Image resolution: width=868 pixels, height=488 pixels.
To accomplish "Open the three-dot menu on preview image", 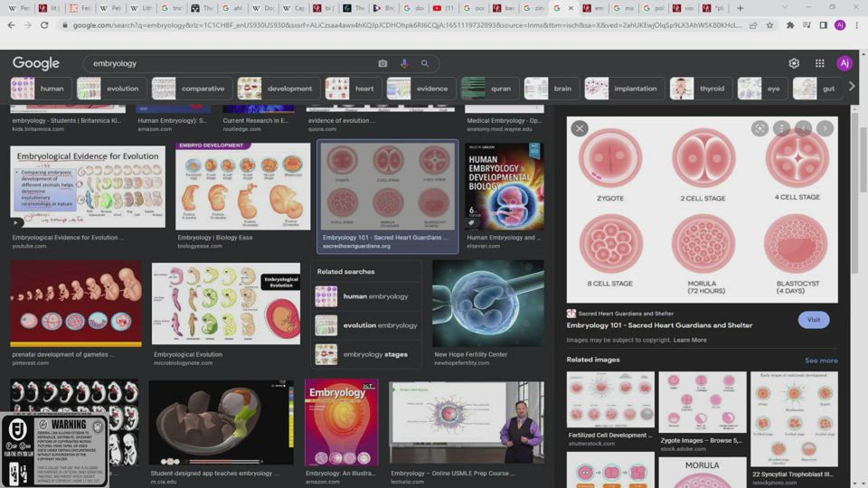I will coord(781,128).
